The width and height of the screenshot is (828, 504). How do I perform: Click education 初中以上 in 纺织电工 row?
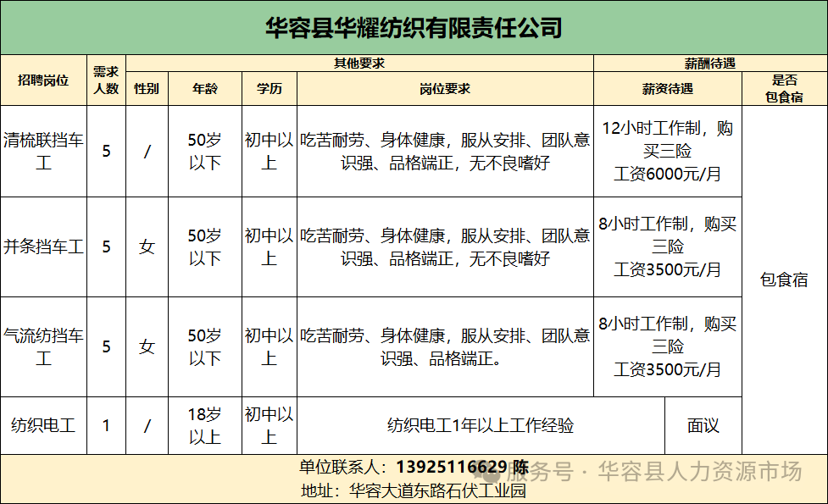point(270,425)
